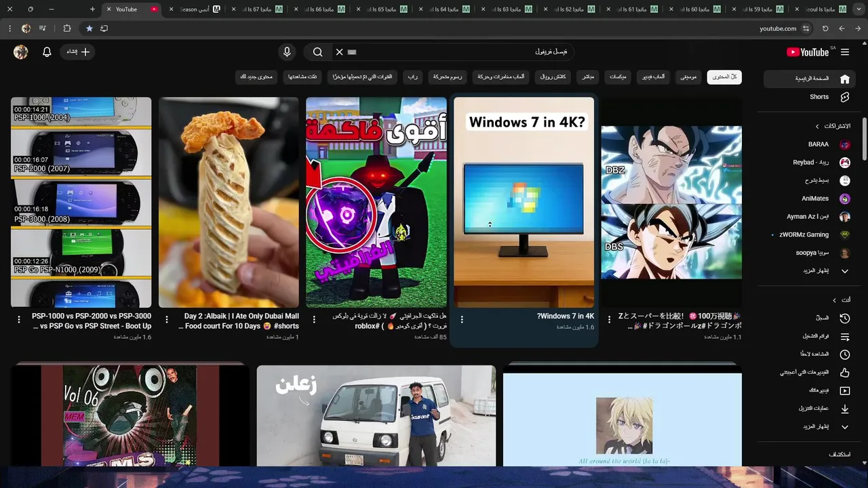
Task: Switch to the YouTube browser tab
Action: coord(132,9)
